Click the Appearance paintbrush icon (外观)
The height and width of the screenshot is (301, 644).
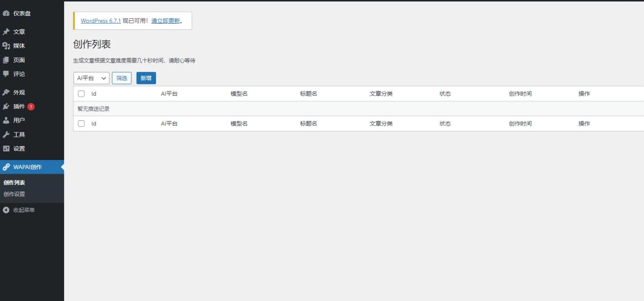pos(6,92)
